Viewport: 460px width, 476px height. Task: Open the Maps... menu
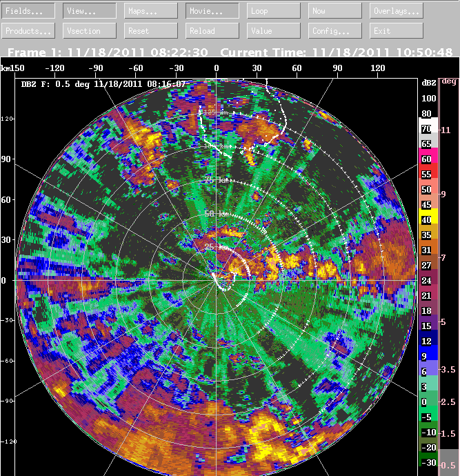point(151,11)
